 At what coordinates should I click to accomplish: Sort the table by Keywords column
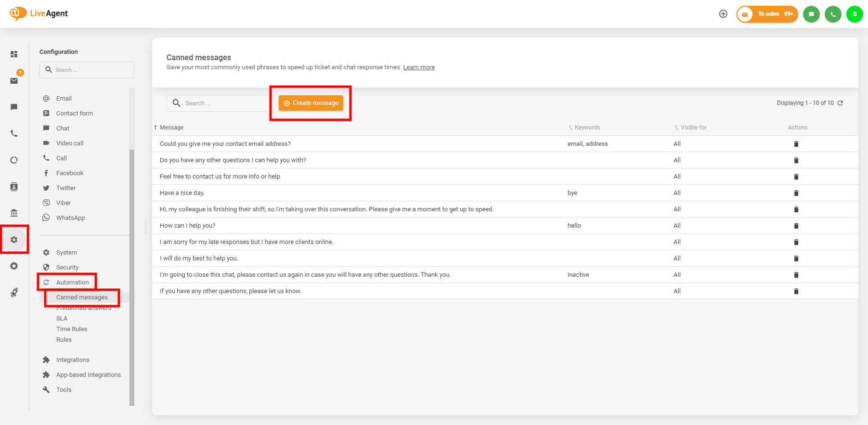click(586, 128)
